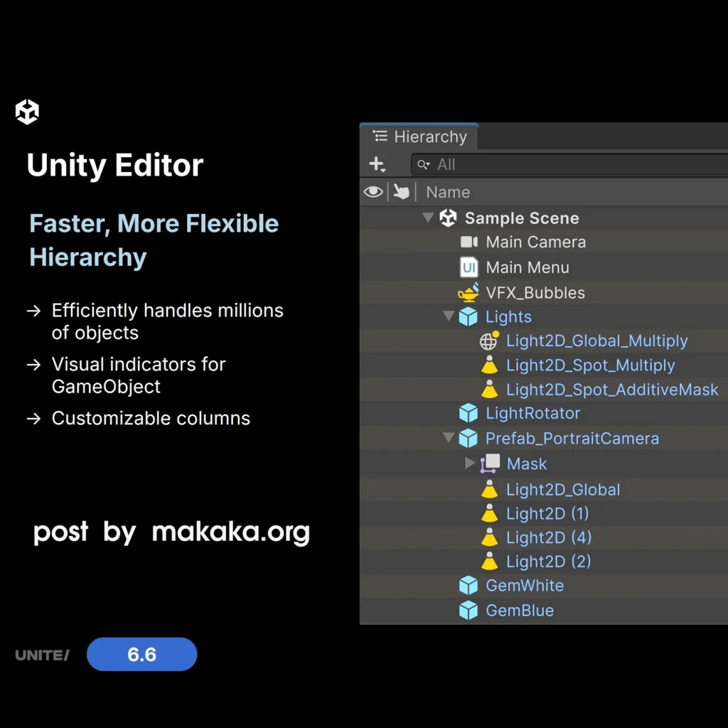
Task: Collapse the Lights group arrow
Action: [449, 316]
